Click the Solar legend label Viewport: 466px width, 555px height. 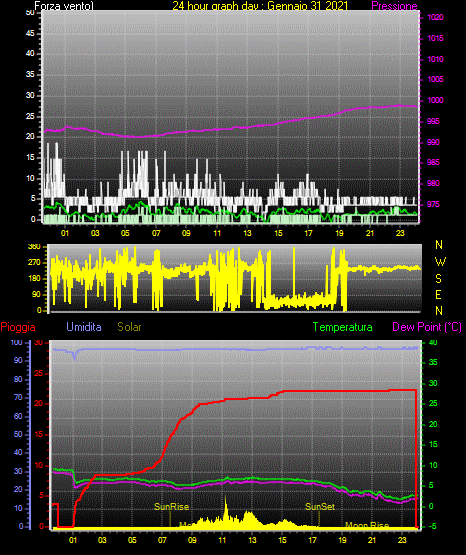[x=130, y=327]
